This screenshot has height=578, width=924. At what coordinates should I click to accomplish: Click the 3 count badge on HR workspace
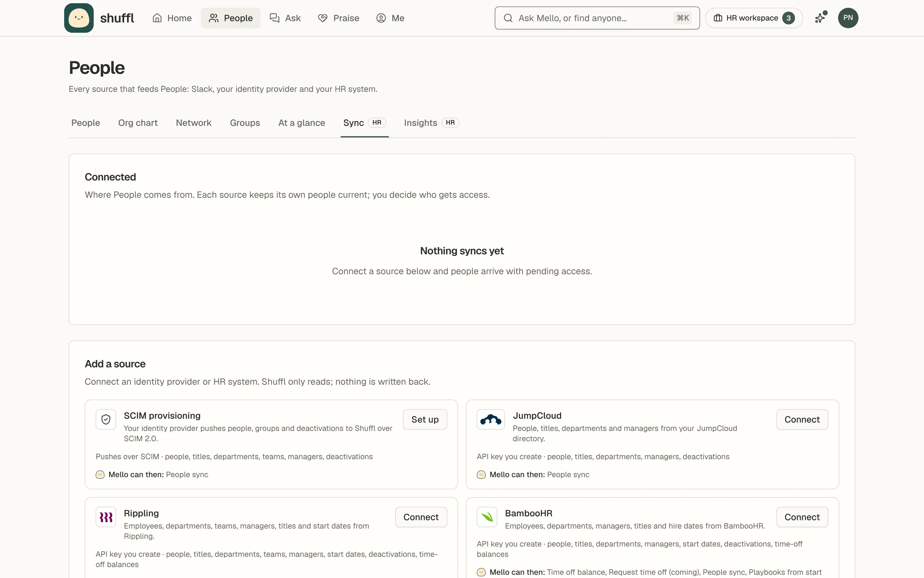tap(788, 18)
